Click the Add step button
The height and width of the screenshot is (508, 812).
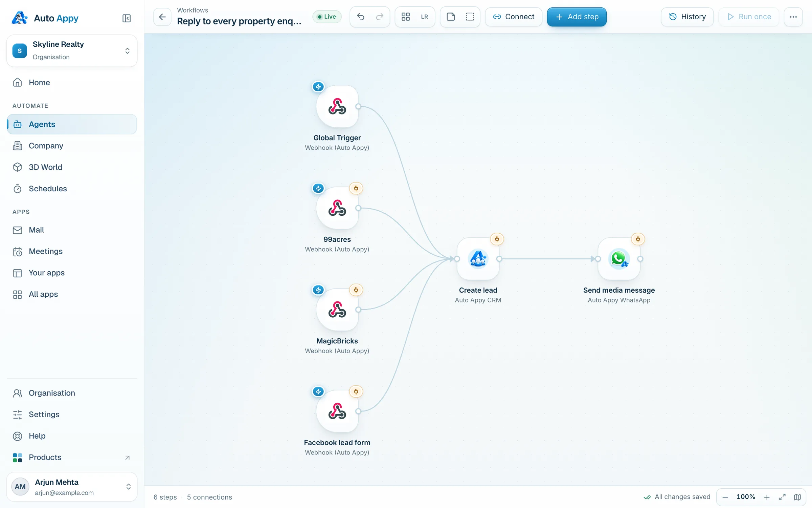(577, 17)
